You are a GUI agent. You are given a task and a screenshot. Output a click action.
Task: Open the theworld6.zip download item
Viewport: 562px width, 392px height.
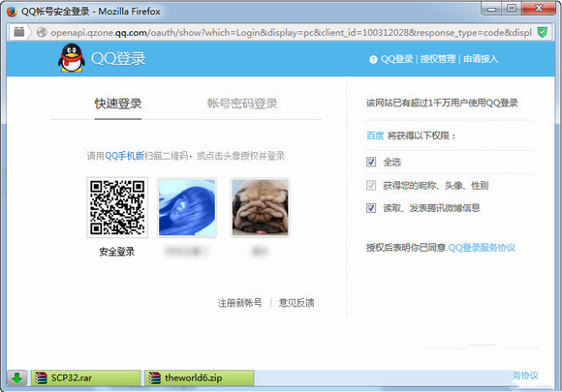click(x=200, y=377)
